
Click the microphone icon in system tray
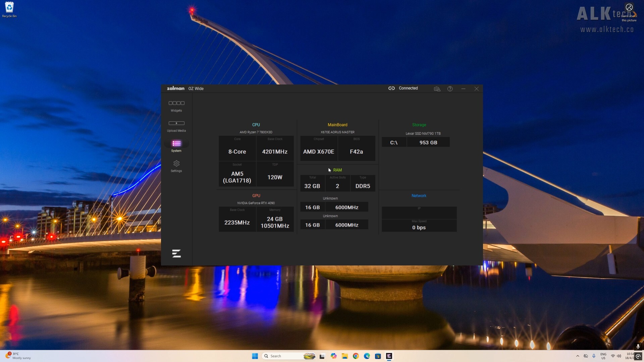click(594, 356)
